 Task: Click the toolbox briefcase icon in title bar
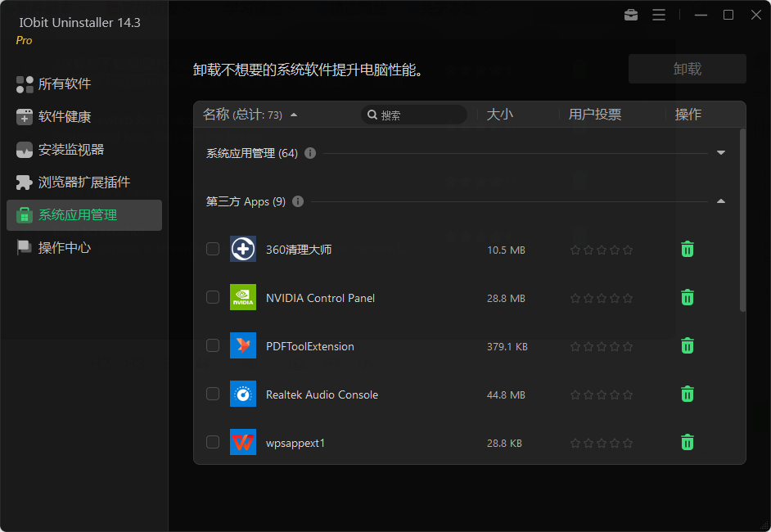pyautogui.click(x=631, y=15)
